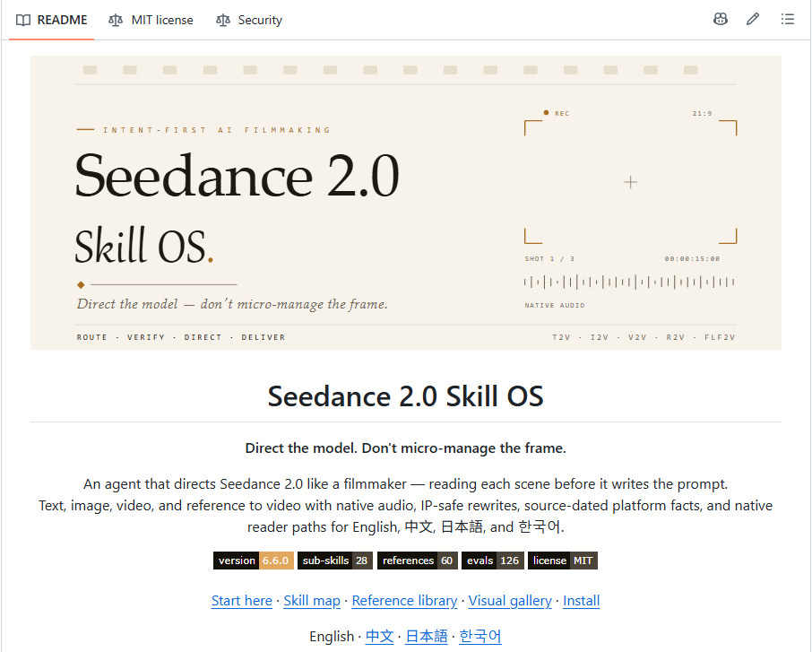Click the 'An agent that directs Seedance' sentence
The height and width of the screenshot is (652, 812).
(x=405, y=484)
